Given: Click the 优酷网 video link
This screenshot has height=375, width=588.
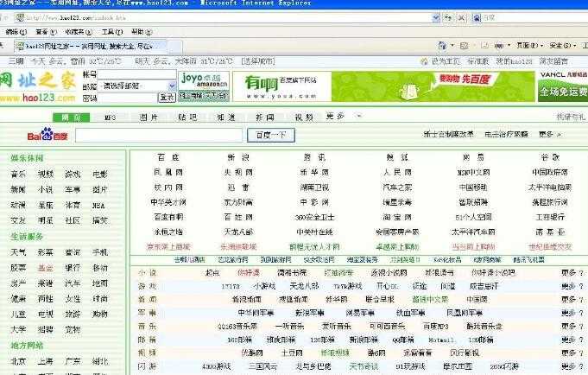Looking at the screenshot, I should [251, 353].
